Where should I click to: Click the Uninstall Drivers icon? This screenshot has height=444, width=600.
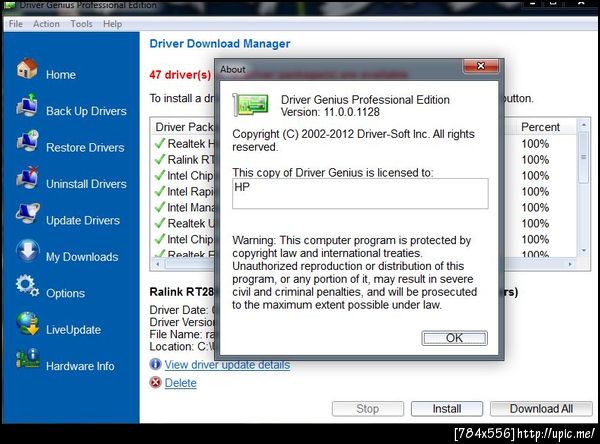click(28, 178)
